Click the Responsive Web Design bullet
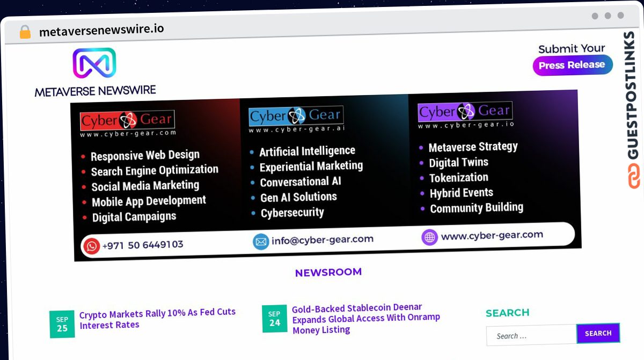 point(145,156)
